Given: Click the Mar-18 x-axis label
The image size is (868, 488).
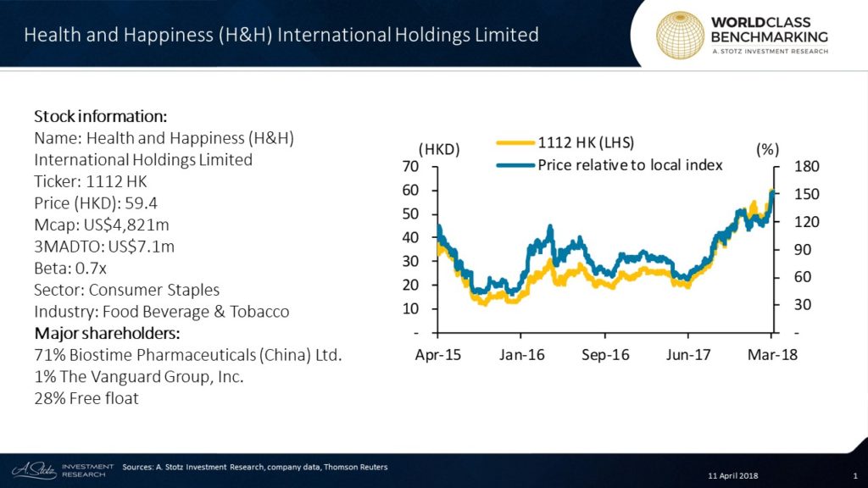Looking at the screenshot, I should (773, 354).
